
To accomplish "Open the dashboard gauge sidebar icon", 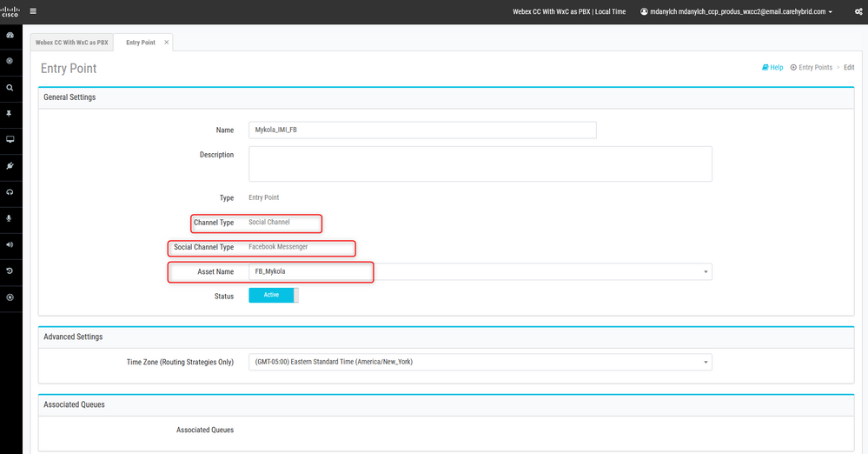I will click(x=10, y=35).
